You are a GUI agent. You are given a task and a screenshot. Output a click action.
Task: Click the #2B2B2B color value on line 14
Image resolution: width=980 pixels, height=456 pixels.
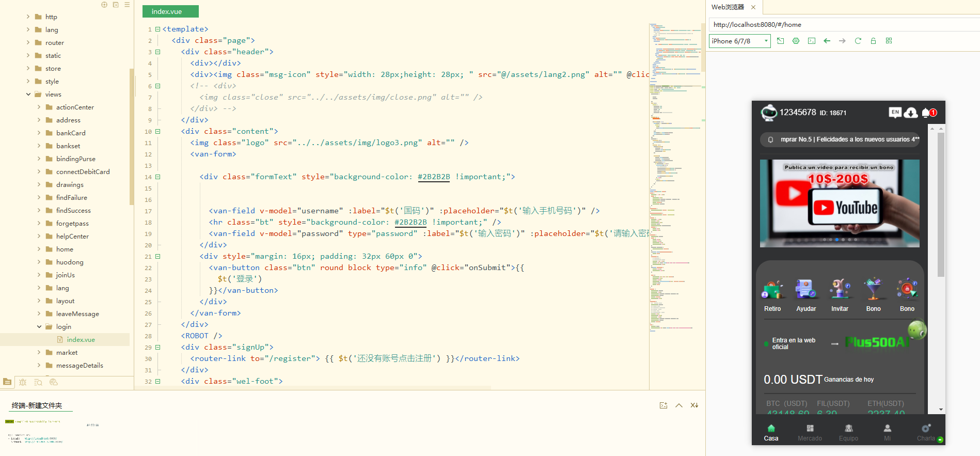pos(433,177)
